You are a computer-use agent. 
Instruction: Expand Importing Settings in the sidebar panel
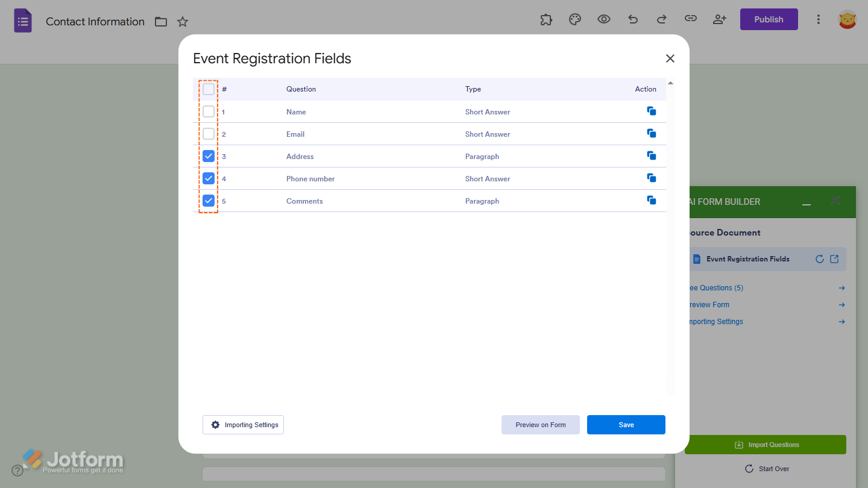click(841, 321)
